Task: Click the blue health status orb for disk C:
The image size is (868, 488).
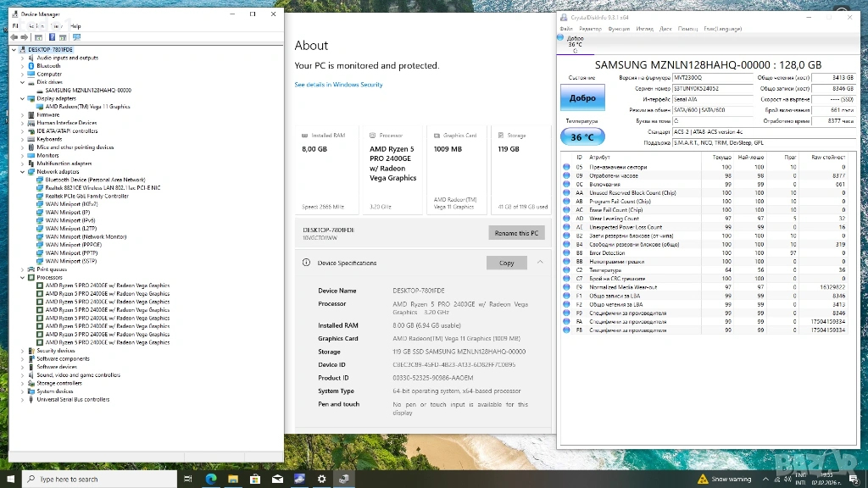Action: click(561, 38)
